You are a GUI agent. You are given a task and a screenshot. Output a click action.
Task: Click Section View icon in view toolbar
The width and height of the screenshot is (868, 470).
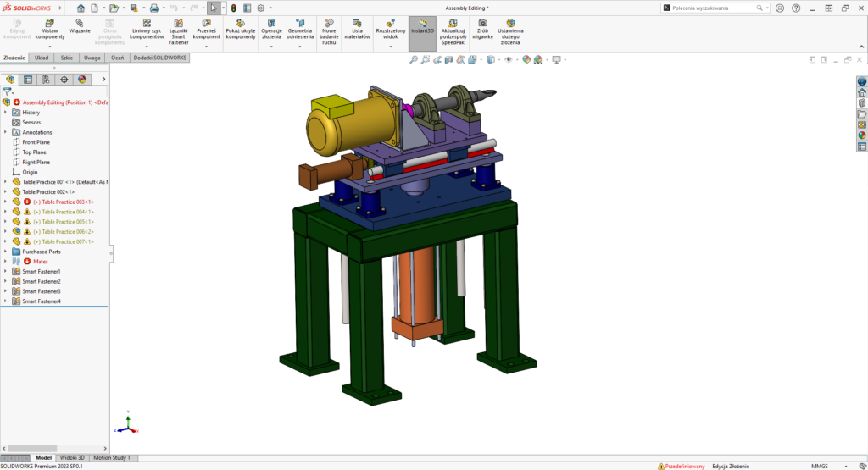pos(449,60)
